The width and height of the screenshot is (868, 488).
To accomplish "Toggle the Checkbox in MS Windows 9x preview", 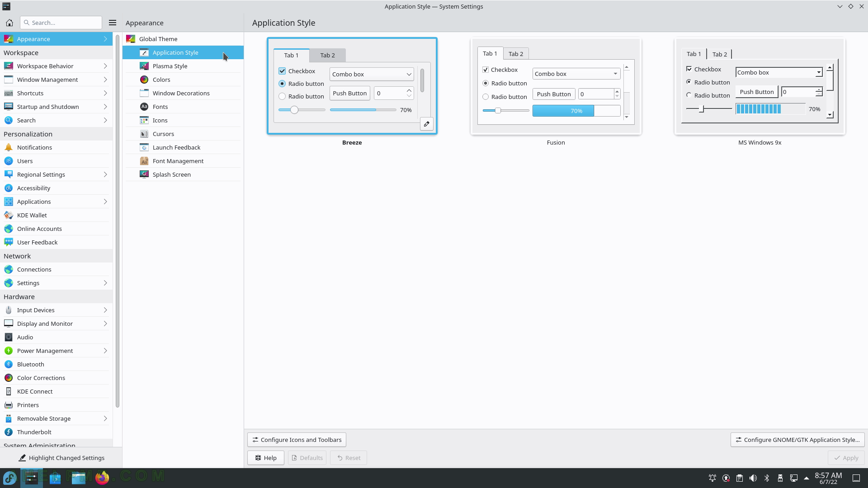I will point(689,69).
